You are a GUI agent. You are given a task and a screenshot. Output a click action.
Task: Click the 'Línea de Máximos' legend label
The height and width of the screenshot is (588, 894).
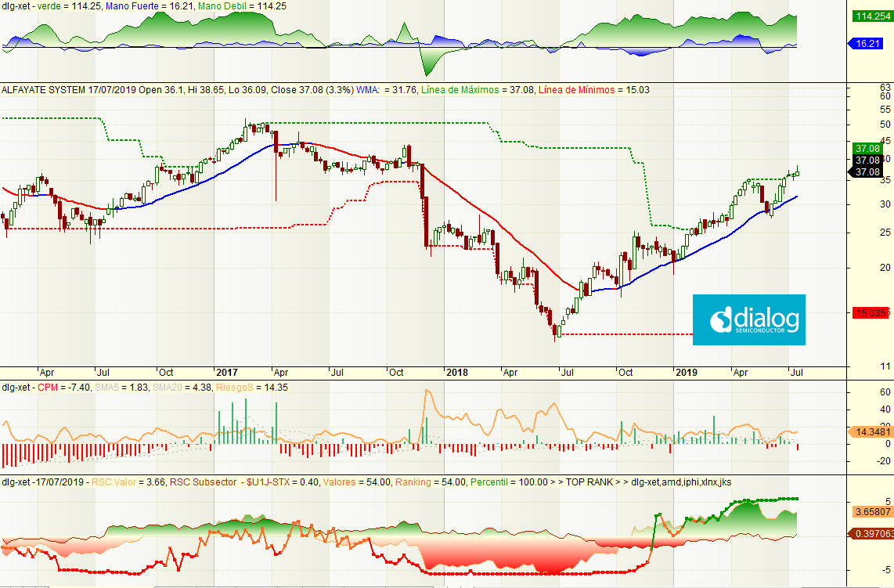(460, 89)
